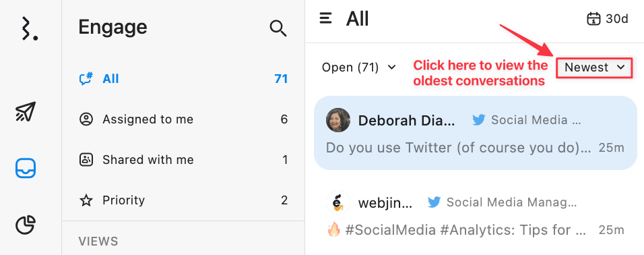Click the Priority star icon

[x=86, y=201]
